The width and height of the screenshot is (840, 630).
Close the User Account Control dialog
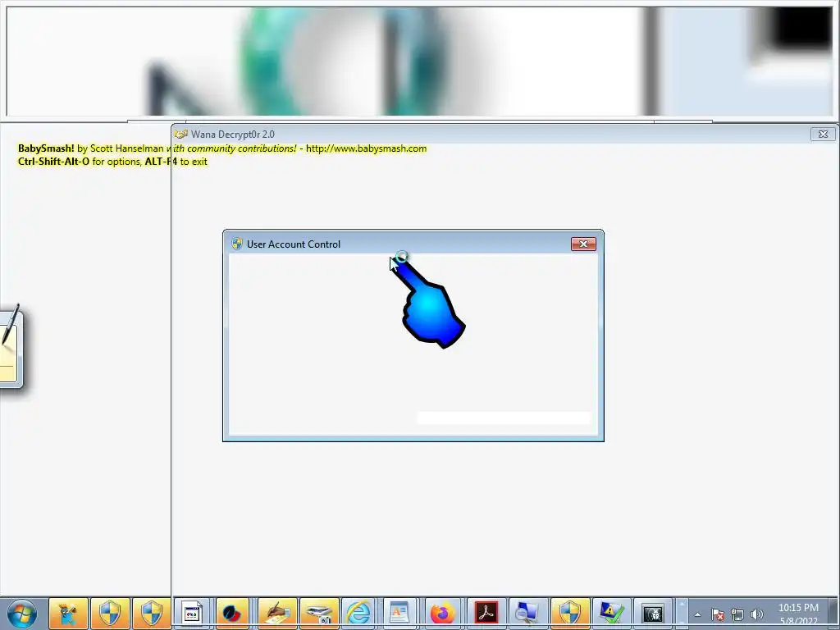point(583,244)
